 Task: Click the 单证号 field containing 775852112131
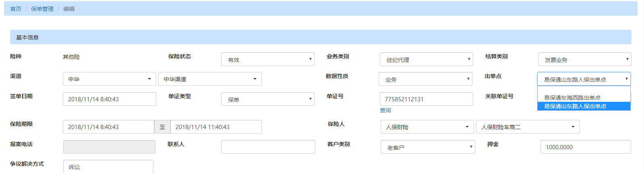coord(426,99)
